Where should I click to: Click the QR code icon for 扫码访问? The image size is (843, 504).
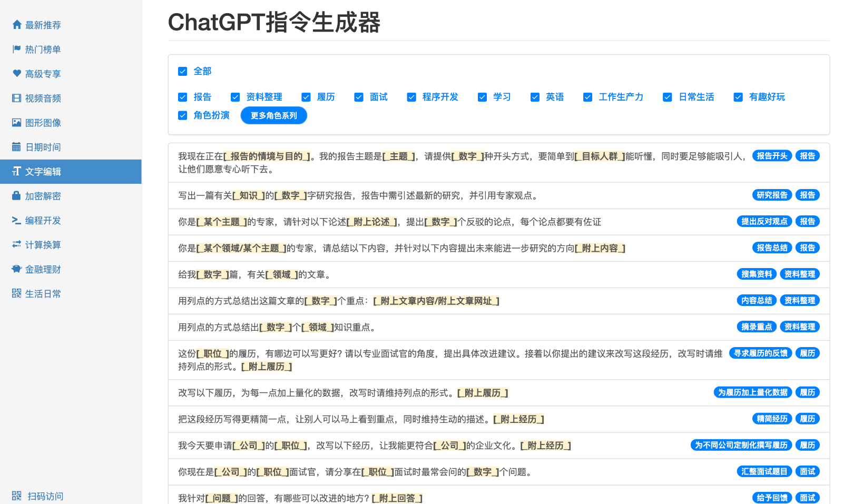click(x=16, y=496)
